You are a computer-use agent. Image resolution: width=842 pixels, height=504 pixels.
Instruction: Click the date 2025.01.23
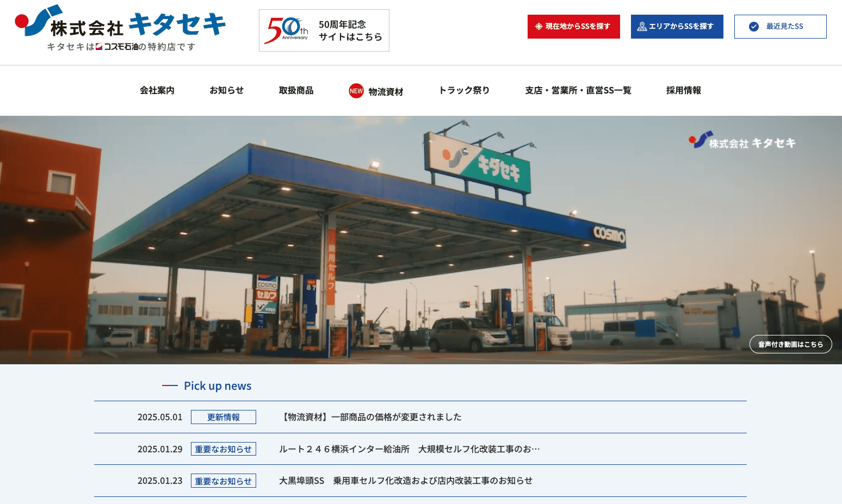click(160, 481)
